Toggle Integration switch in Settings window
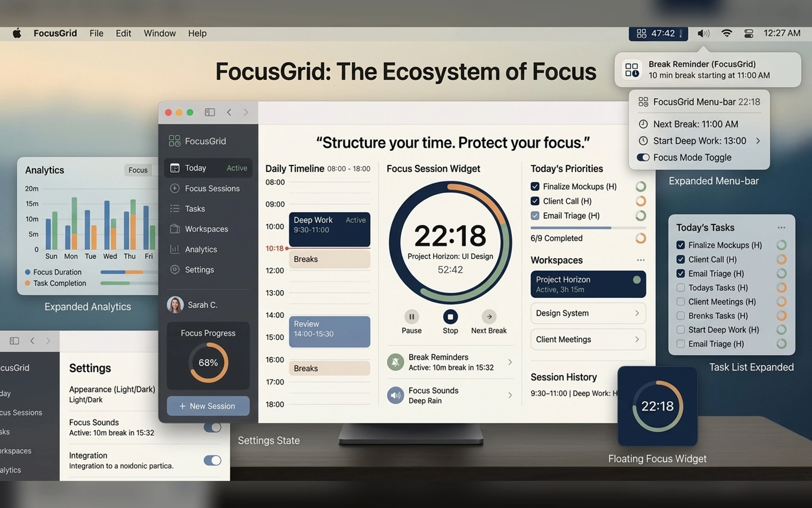This screenshot has height=508, width=812. coord(212,460)
